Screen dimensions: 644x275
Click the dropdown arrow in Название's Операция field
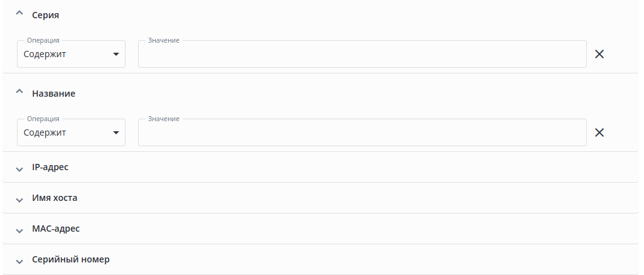[115, 132]
